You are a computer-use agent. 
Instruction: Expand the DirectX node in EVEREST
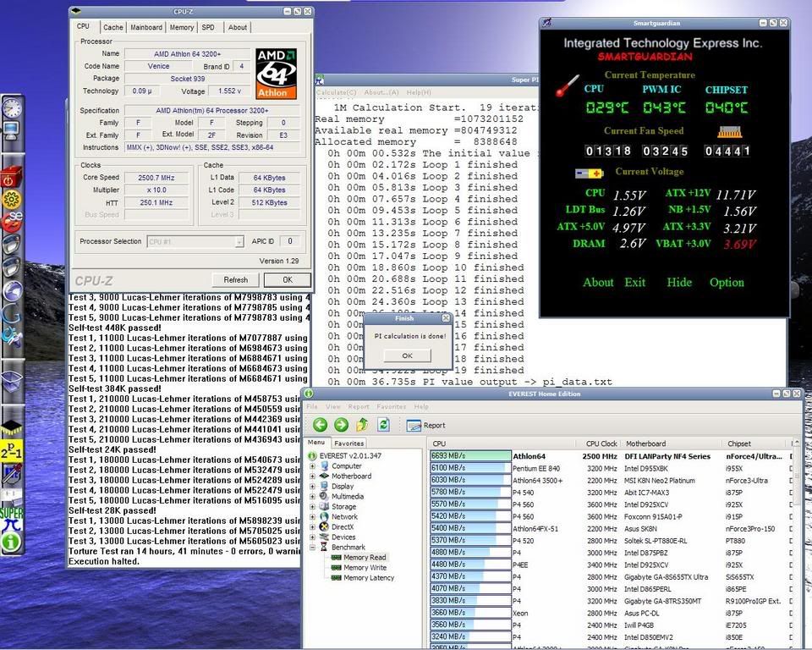pyautogui.click(x=313, y=526)
